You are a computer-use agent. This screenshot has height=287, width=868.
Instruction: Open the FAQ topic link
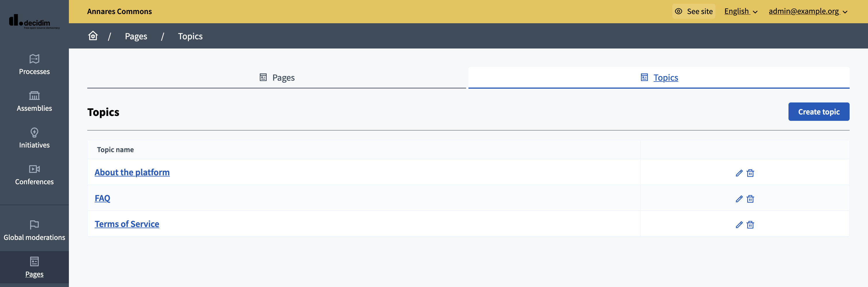[102, 198]
